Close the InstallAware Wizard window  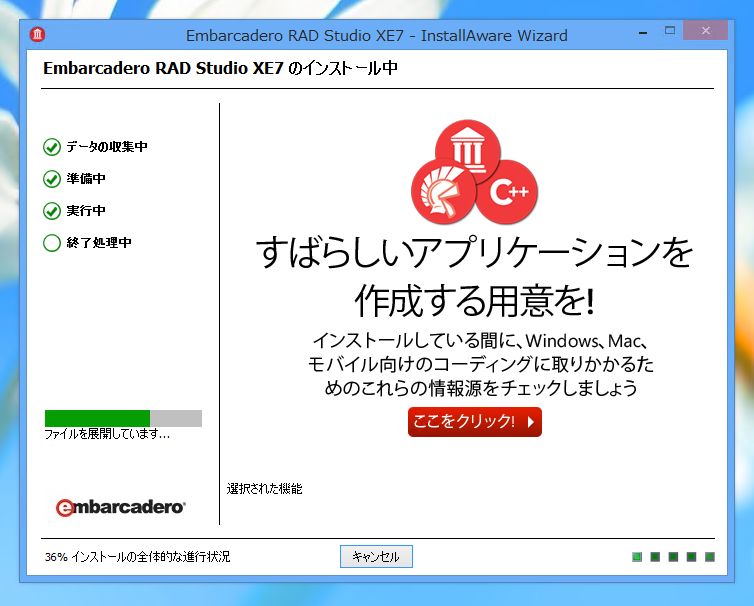(705, 31)
